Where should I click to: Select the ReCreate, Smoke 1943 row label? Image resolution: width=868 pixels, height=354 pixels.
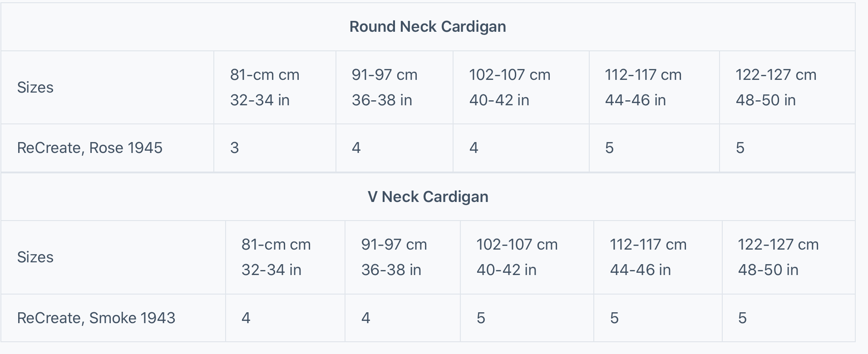click(96, 318)
